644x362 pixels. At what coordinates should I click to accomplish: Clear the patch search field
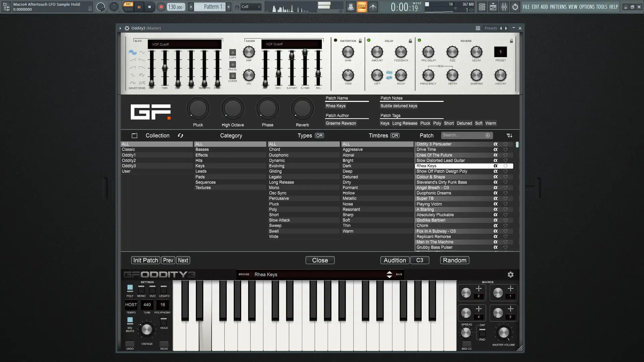coord(488,135)
